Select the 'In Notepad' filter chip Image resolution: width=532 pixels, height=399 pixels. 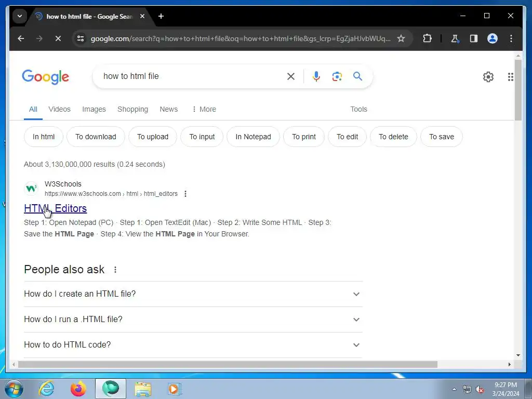click(253, 137)
